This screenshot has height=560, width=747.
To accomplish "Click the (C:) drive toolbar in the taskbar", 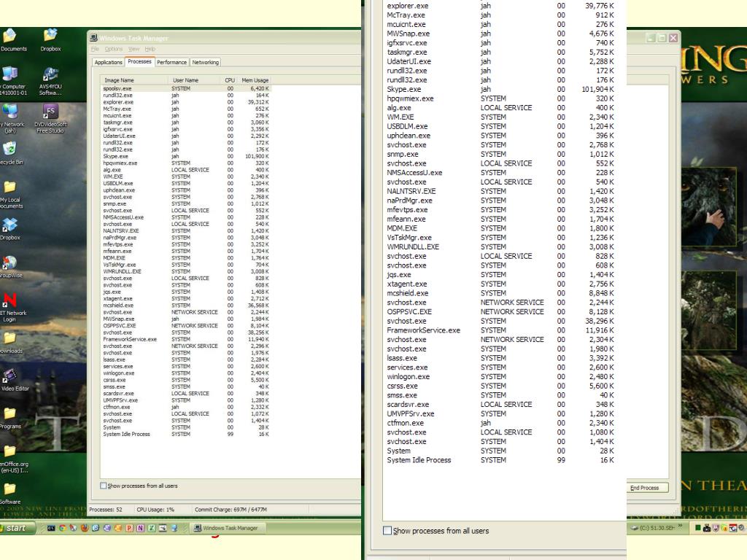I will click(653, 528).
